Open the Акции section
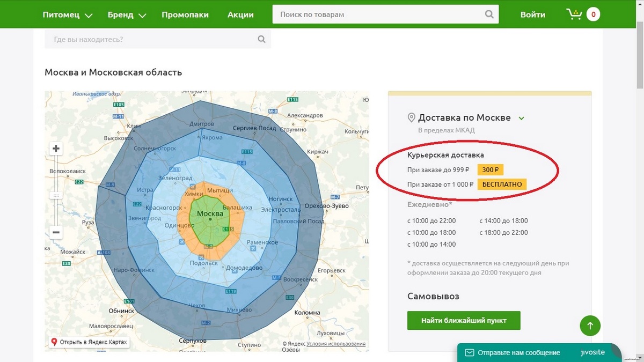644x362 pixels. 240,14
